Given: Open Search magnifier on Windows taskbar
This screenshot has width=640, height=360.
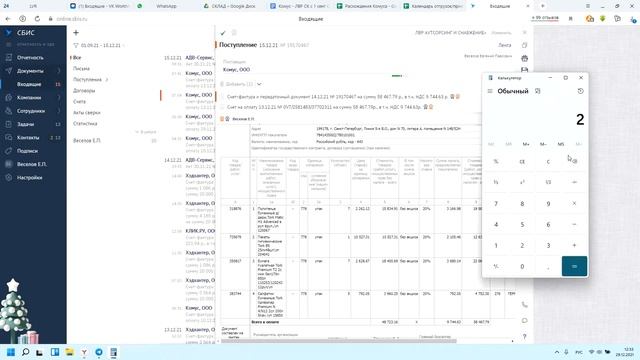Looking at the screenshot, I should click(x=25, y=352).
